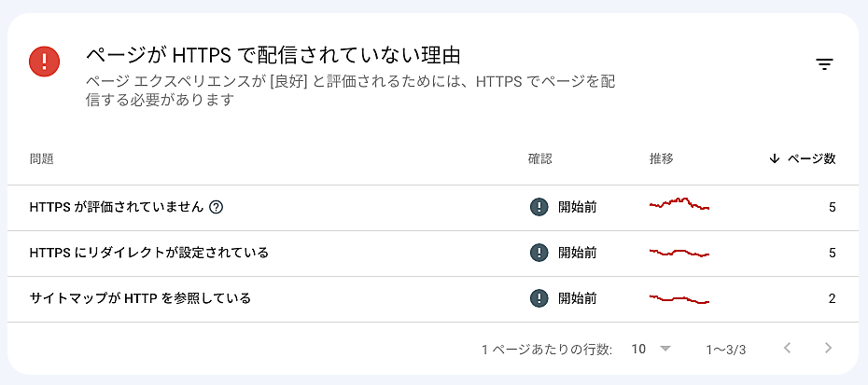Open rows per page dropdown

pyautogui.click(x=665, y=349)
